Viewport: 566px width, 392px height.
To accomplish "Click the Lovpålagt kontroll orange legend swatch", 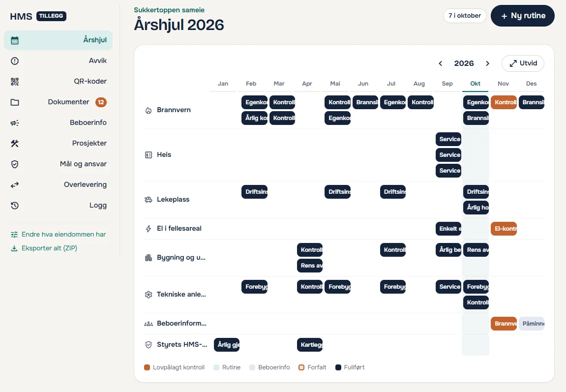I will (x=147, y=367).
